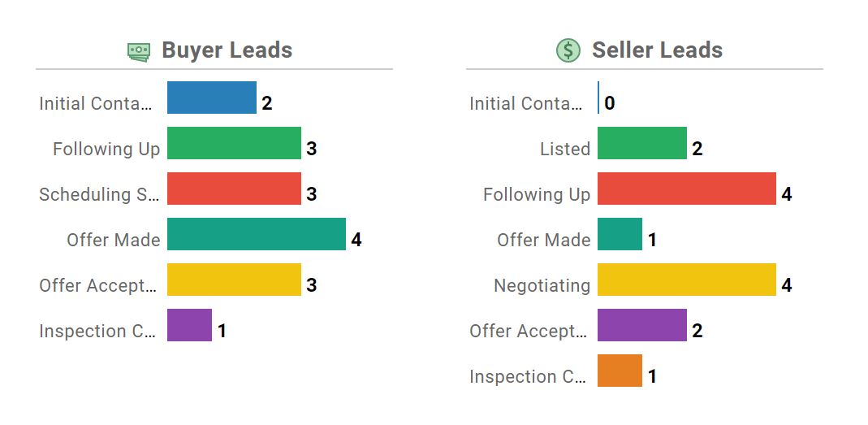The width and height of the screenshot is (868, 425).
Task: Click the Seller Leads dollar-sign icon
Action: tap(568, 50)
